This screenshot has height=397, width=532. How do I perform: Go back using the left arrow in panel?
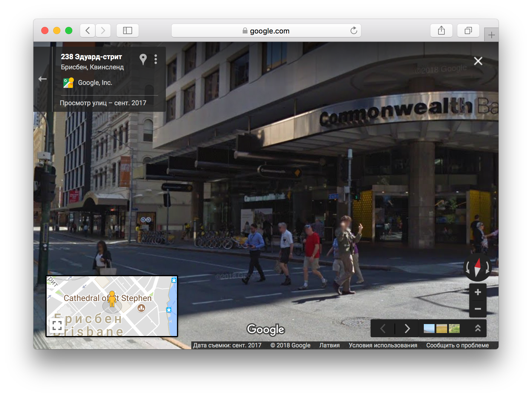[x=42, y=79]
